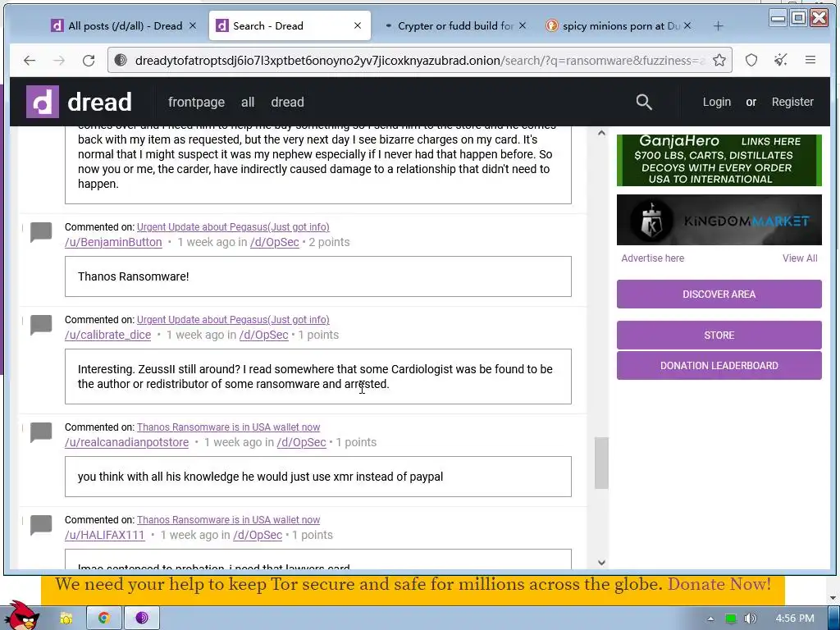
Task: Click the Register link
Action: click(x=792, y=102)
